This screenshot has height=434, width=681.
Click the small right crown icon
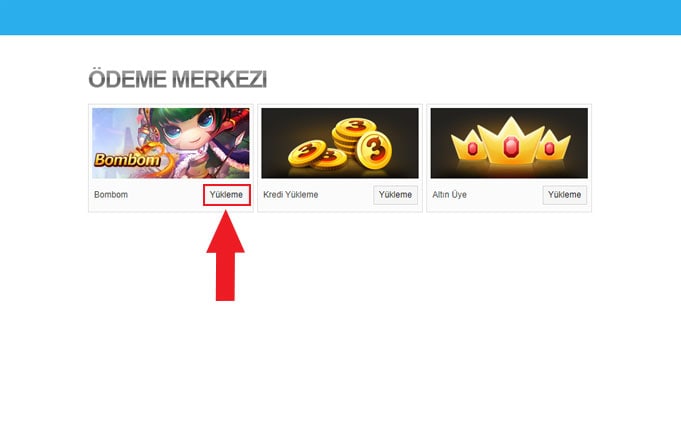[553, 146]
